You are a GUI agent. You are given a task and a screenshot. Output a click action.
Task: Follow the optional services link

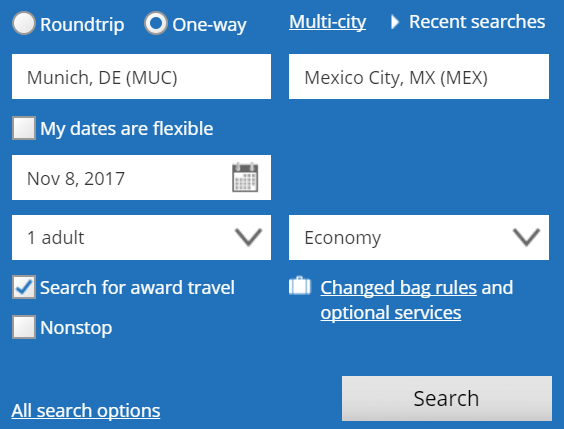[x=391, y=312]
